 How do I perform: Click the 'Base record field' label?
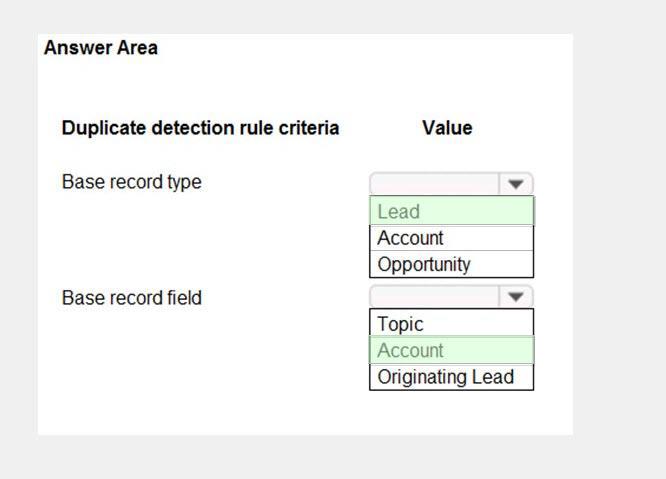click(x=132, y=298)
